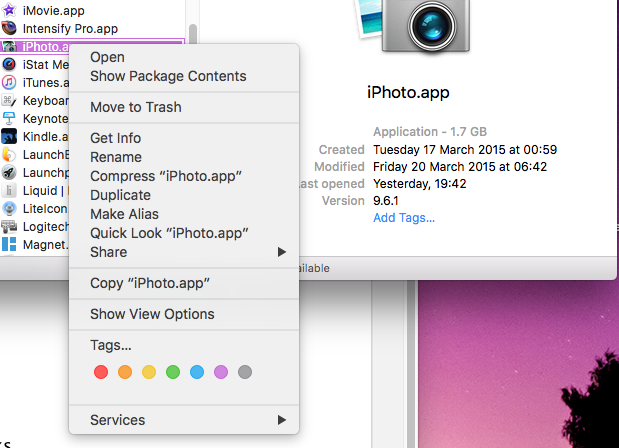Choose Rename in context menu

coord(184,157)
